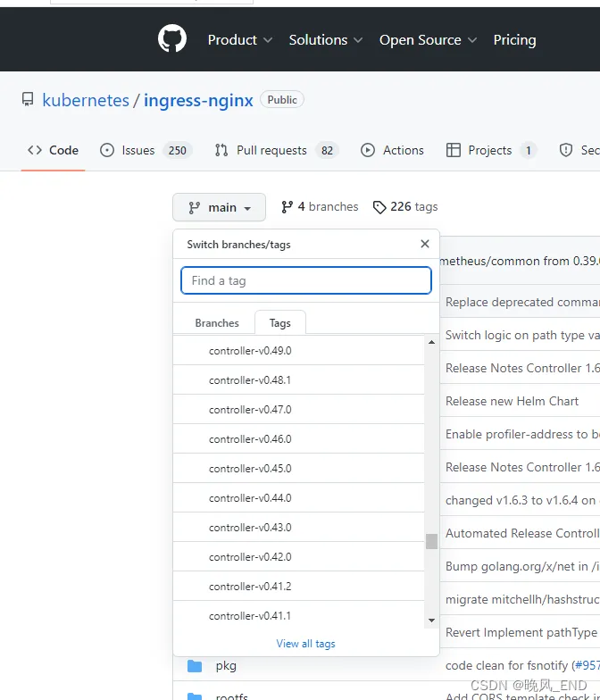Screen dimensions: 600x700
Task: Click the tag list scrollbar up arrow
Action: 431,343
